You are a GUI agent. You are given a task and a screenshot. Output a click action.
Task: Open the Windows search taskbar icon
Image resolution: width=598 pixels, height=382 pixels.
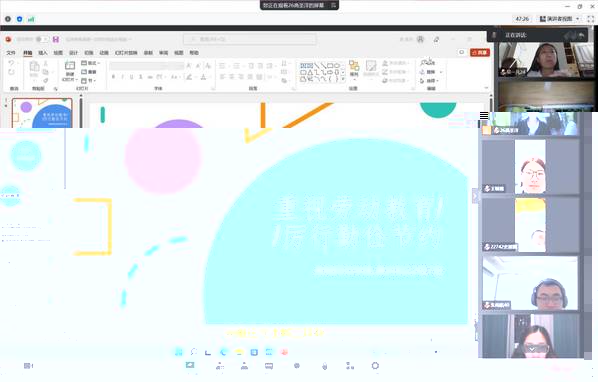(194, 352)
